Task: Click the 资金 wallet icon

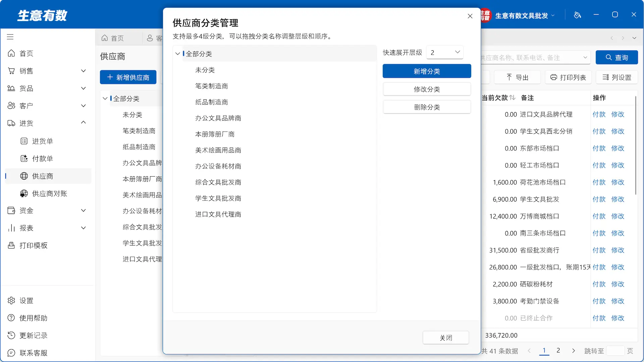Action: tap(11, 211)
